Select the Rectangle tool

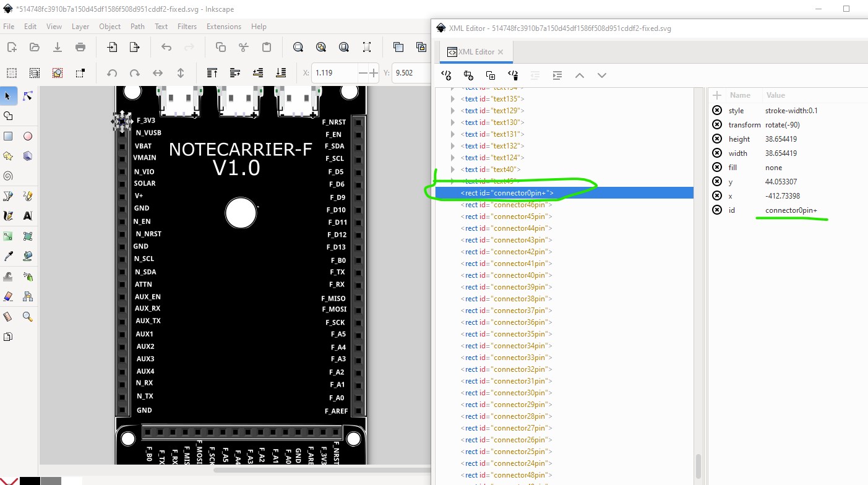point(8,136)
